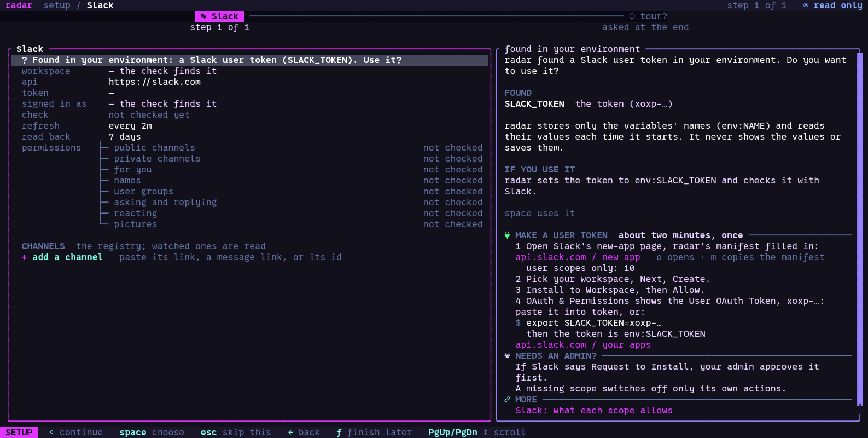This screenshot has height=438, width=868.
Task: Click the circle marker before tour?
Action: 632,16
